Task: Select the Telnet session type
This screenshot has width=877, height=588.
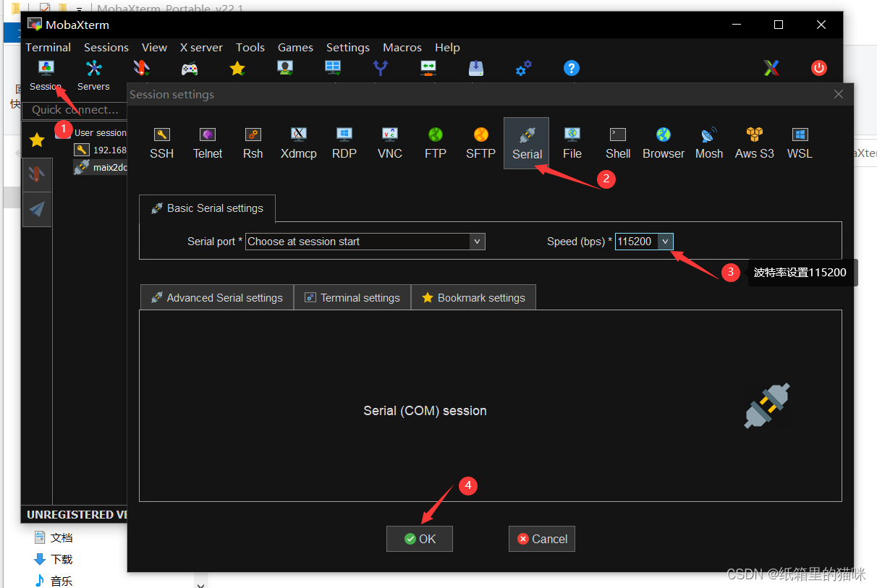Action: pyautogui.click(x=208, y=143)
